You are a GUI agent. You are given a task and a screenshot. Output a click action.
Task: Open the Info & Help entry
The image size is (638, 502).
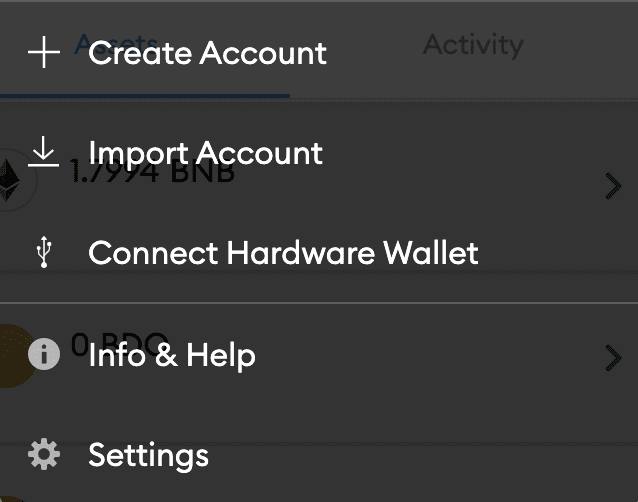pos(171,355)
